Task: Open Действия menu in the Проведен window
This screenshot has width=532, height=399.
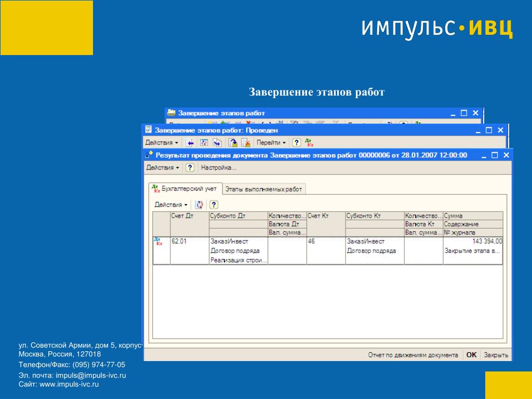Action: (162, 143)
